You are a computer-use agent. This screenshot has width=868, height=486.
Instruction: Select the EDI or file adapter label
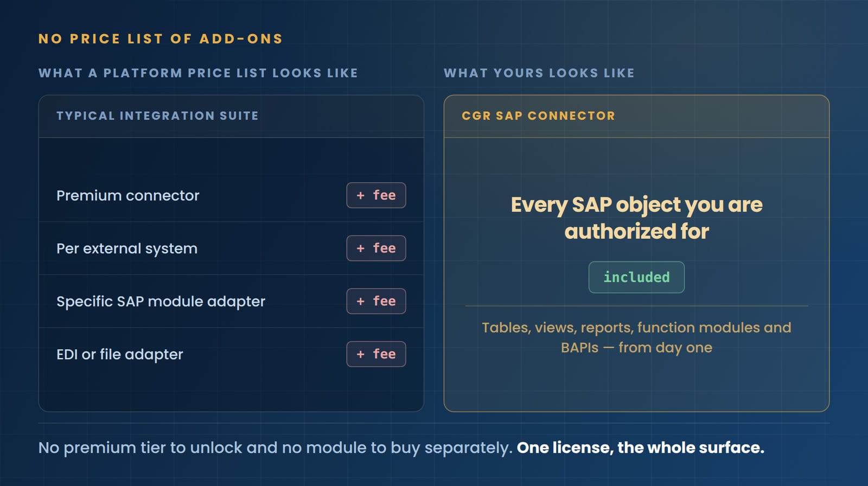120,354
